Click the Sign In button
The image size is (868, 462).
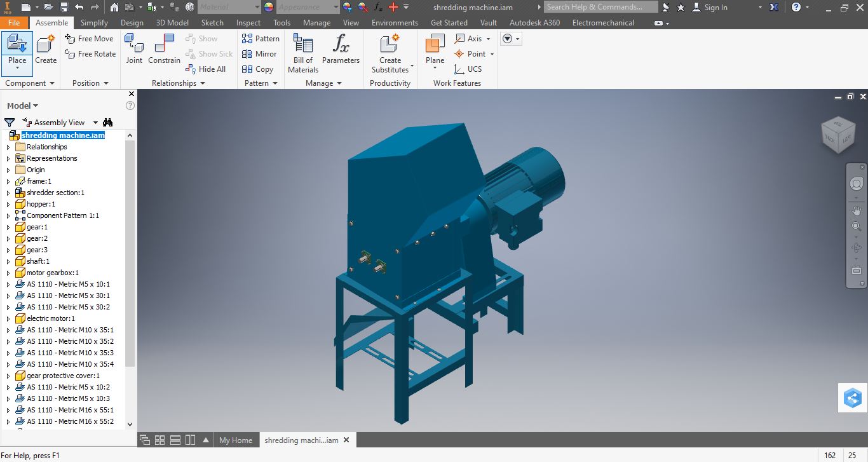(709, 8)
